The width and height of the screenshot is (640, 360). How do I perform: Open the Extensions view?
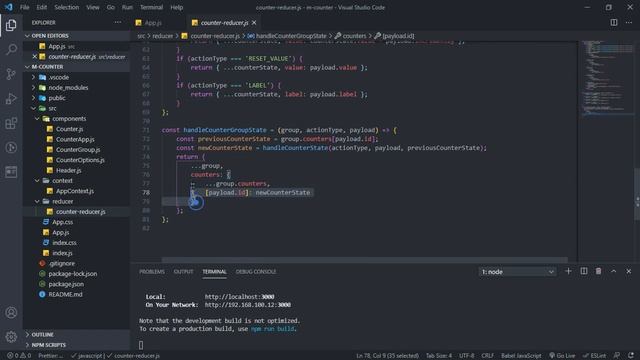pyautogui.click(x=11, y=123)
